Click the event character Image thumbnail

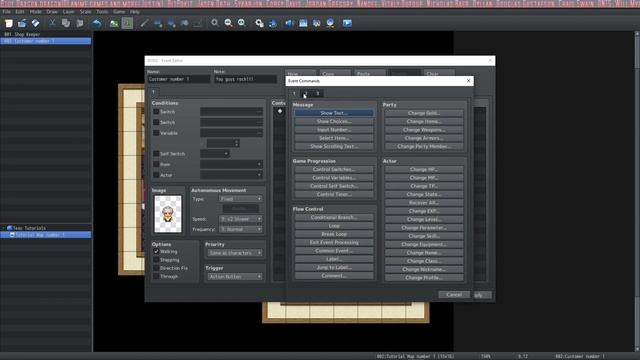[x=168, y=214]
